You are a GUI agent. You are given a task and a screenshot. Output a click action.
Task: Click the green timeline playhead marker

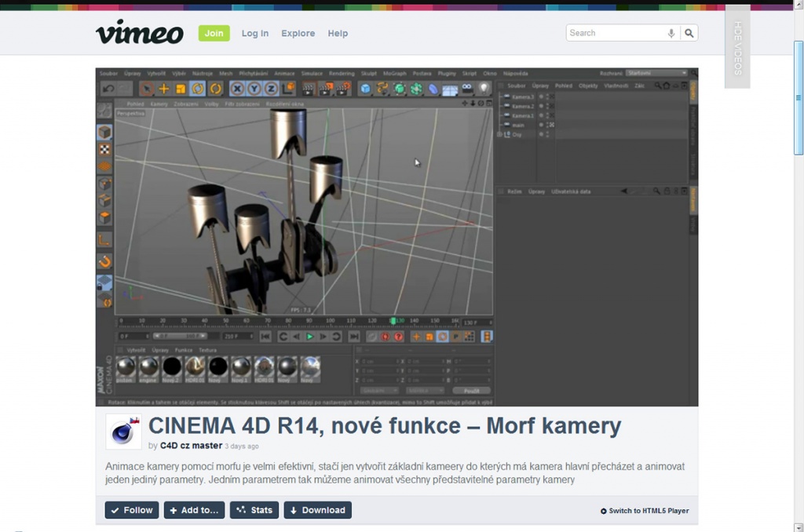coord(393,321)
